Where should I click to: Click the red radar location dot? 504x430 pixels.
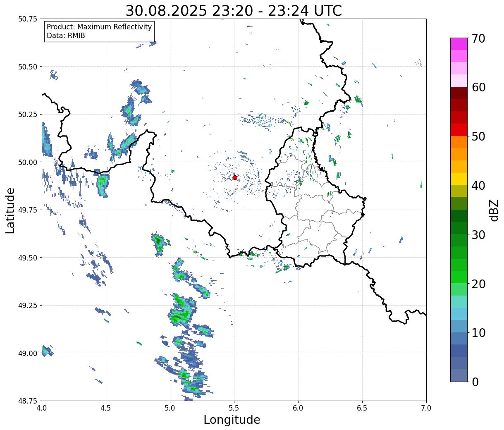click(235, 177)
